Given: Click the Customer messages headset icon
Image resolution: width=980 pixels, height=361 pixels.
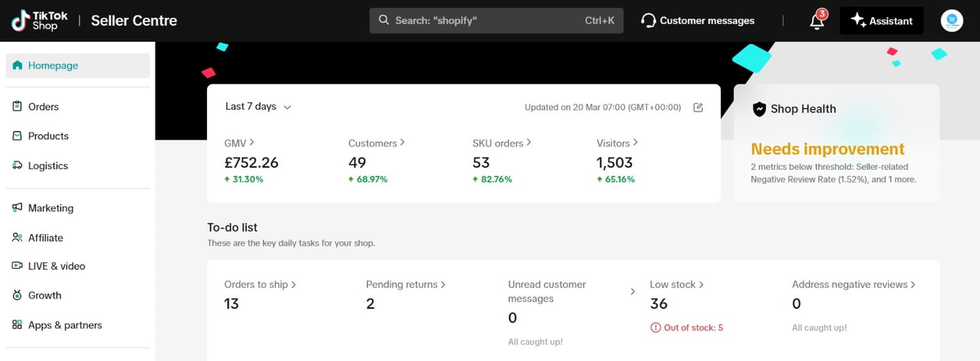Looking at the screenshot, I should click(649, 20).
